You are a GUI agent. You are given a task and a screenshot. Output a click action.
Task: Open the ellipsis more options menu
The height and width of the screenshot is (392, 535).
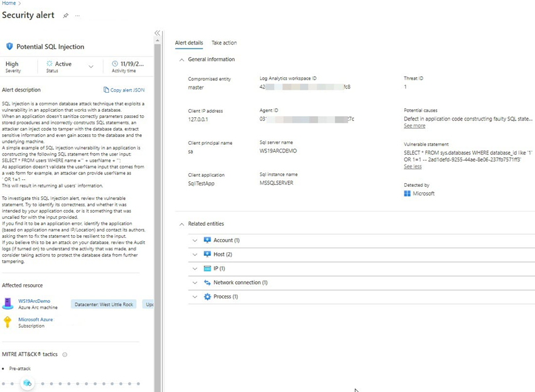pos(78,16)
